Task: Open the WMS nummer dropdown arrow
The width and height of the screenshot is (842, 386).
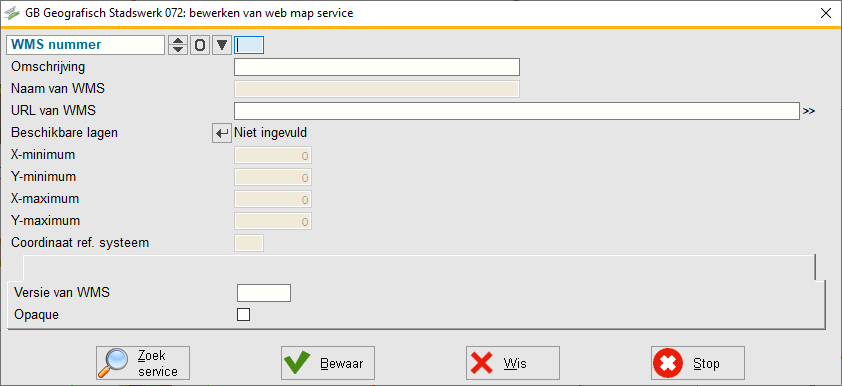Action: tap(221, 45)
